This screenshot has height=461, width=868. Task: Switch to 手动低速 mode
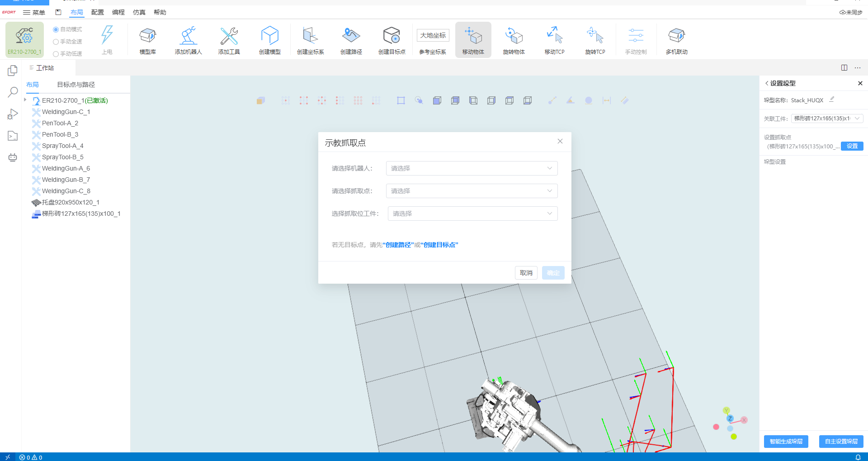[x=56, y=54]
